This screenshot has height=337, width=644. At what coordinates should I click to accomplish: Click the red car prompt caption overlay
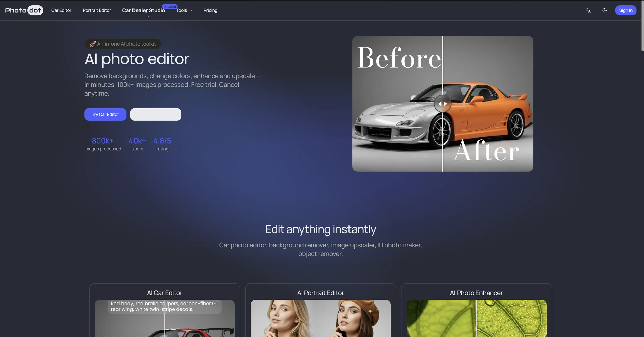click(x=164, y=306)
